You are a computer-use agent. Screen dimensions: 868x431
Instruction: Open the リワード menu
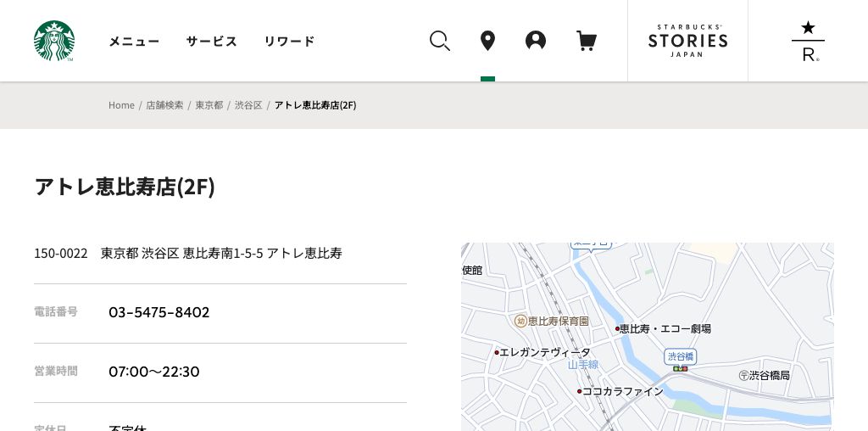[289, 42]
